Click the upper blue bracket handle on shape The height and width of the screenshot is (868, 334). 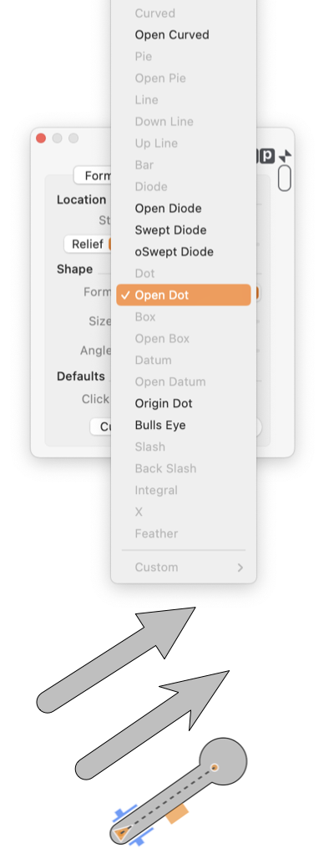pyautogui.click(x=125, y=813)
